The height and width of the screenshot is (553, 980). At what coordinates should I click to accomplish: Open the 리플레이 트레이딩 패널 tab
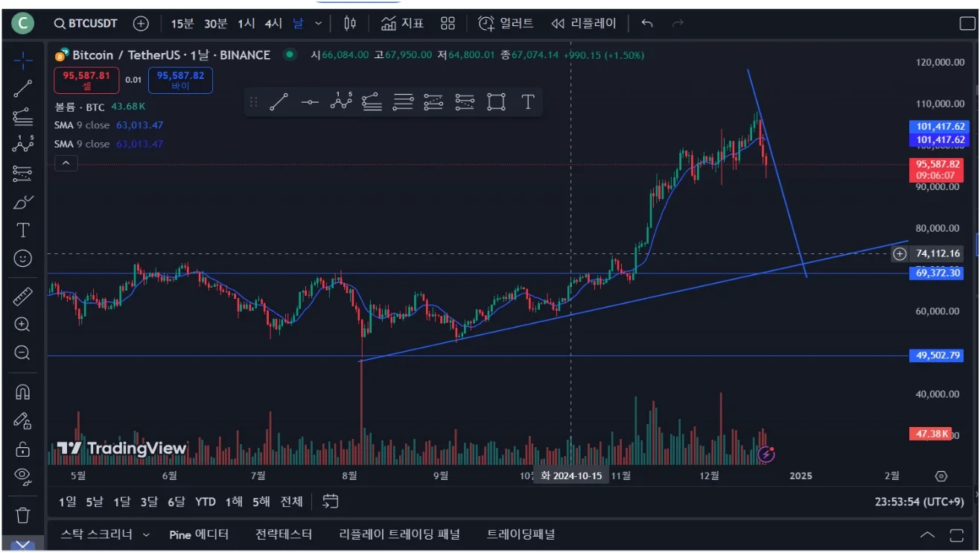399,534
